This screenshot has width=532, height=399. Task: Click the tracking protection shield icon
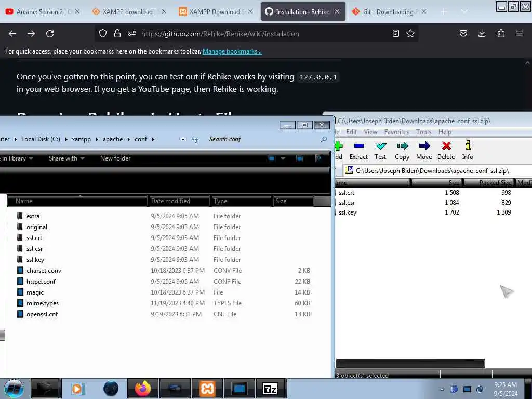pos(103,34)
